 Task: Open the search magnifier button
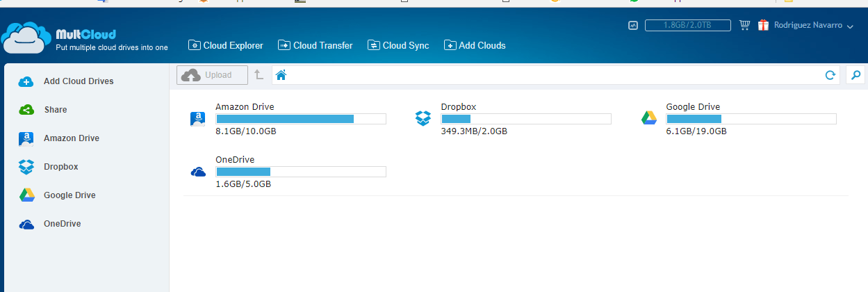coord(855,75)
